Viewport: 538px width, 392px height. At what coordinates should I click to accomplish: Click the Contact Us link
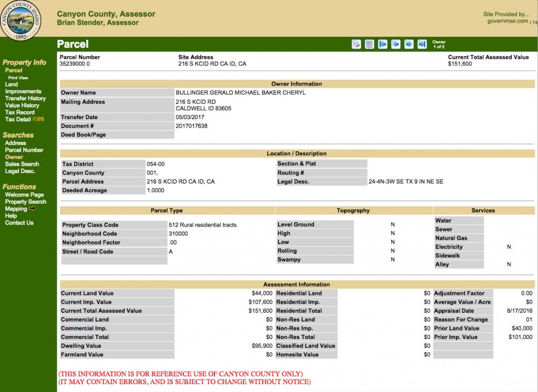click(x=19, y=223)
